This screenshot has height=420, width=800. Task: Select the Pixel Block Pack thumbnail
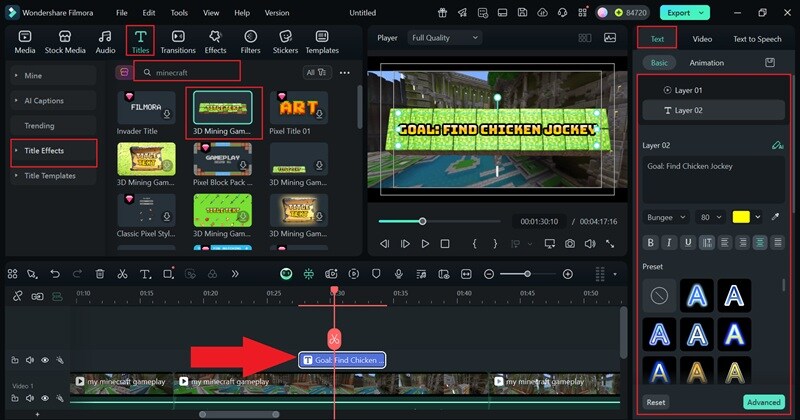222,159
